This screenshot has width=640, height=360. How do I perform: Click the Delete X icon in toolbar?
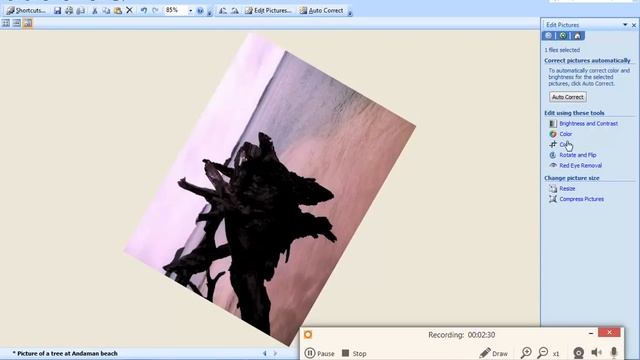pos(129,10)
